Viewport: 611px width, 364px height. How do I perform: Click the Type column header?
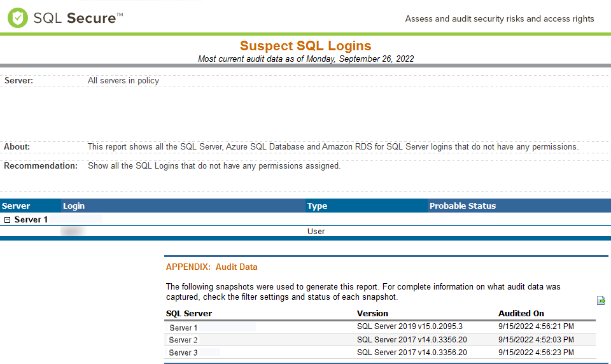(x=317, y=206)
